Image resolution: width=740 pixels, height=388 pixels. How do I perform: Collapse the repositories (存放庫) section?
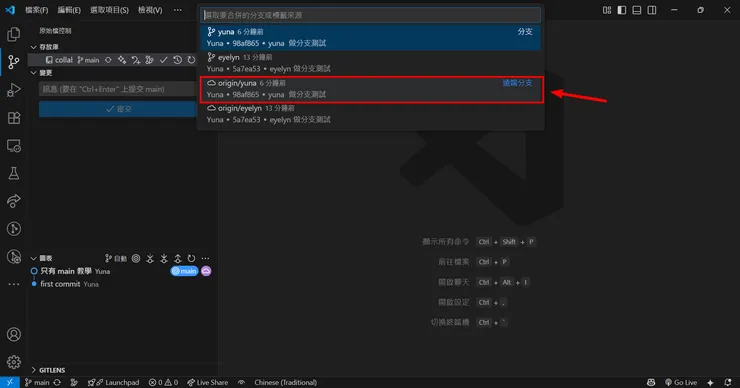point(34,47)
